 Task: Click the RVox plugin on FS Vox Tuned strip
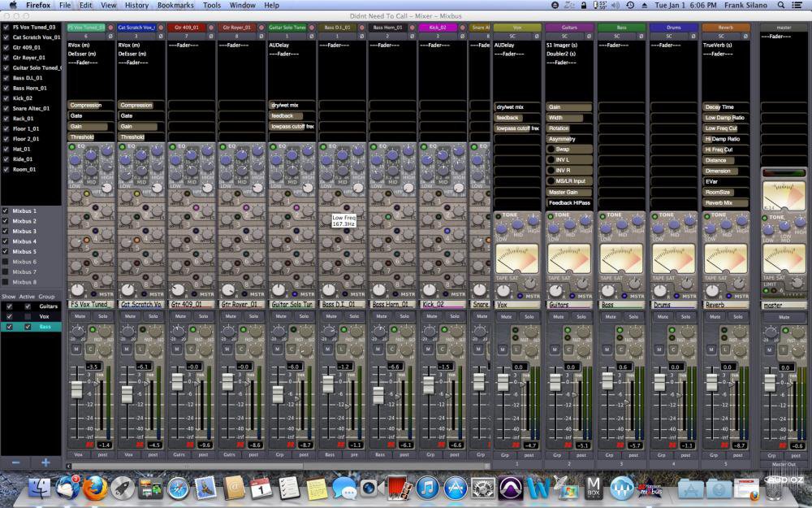[80, 46]
